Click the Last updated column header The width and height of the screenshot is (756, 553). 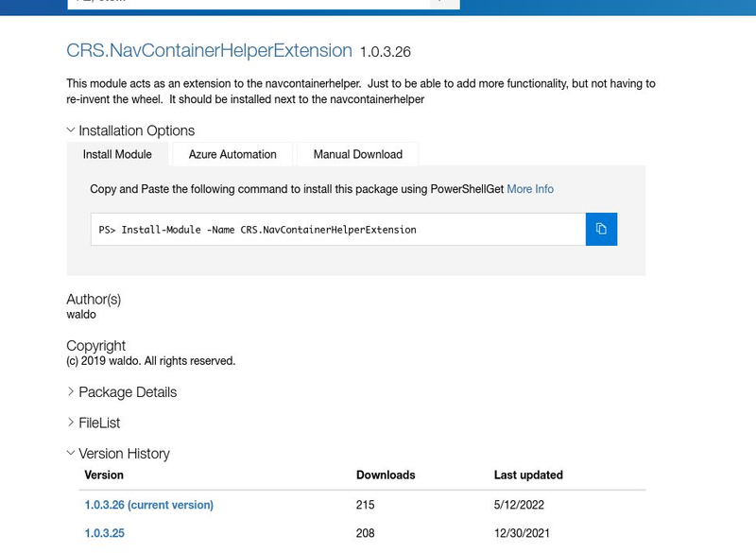528,475
